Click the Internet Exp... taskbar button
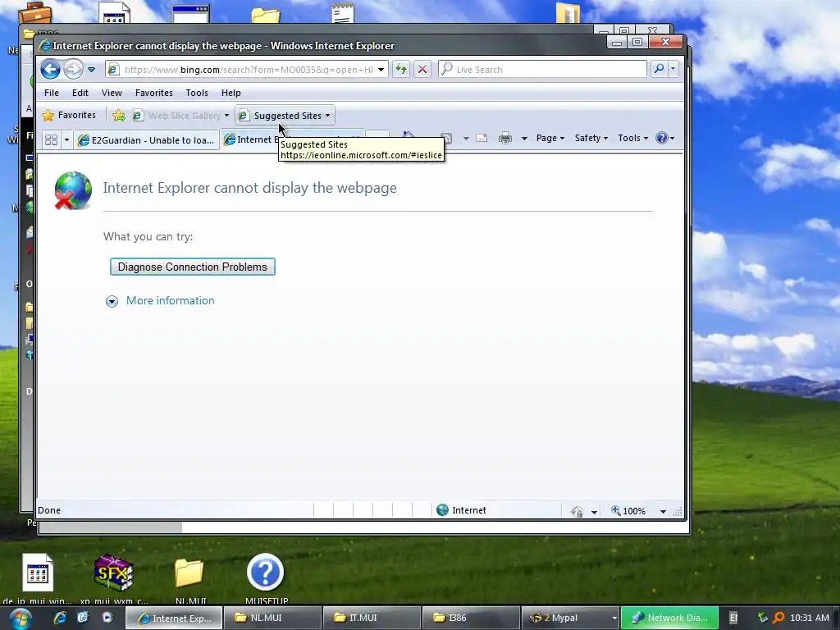 tap(174, 619)
